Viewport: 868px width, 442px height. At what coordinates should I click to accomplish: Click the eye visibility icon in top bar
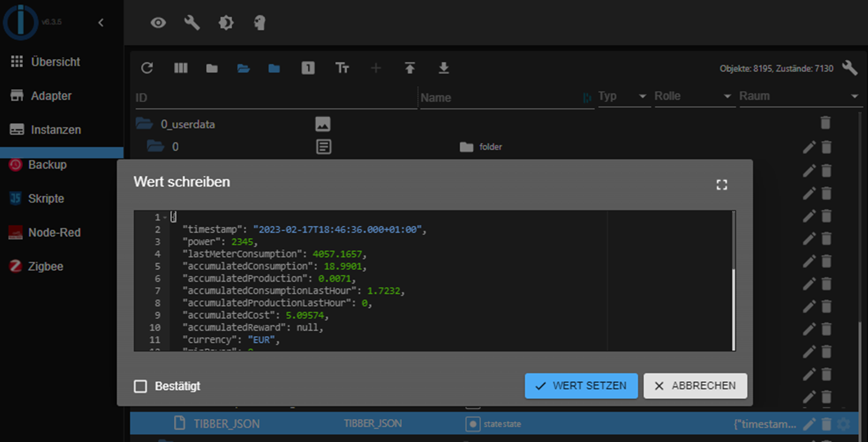[x=158, y=23]
